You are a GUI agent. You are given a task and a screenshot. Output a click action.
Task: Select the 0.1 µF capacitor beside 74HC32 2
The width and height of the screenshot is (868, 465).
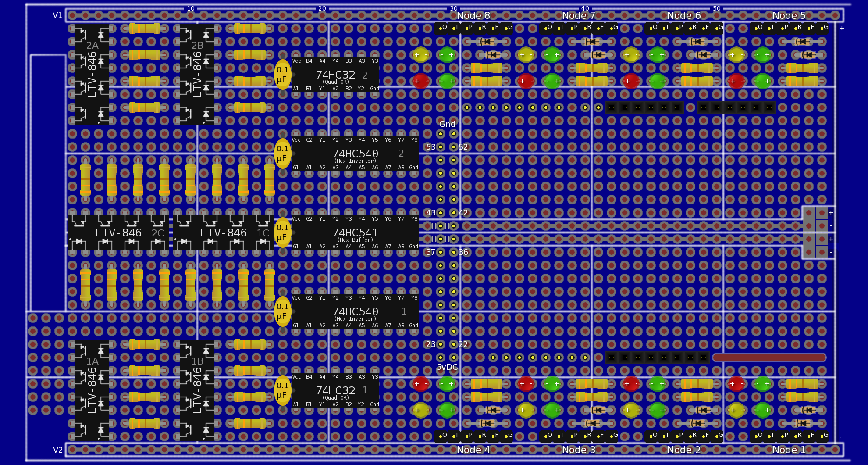(x=283, y=75)
